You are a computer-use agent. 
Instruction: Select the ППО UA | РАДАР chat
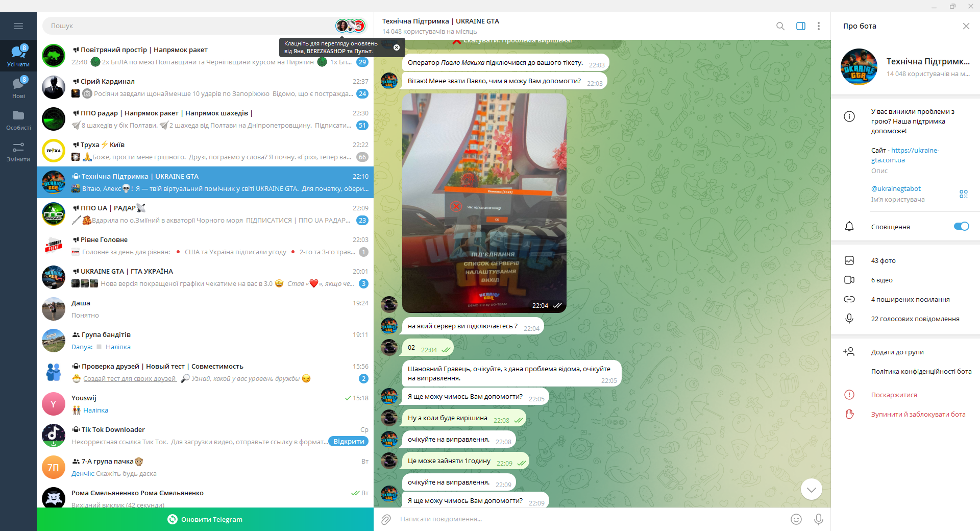[205, 214]
